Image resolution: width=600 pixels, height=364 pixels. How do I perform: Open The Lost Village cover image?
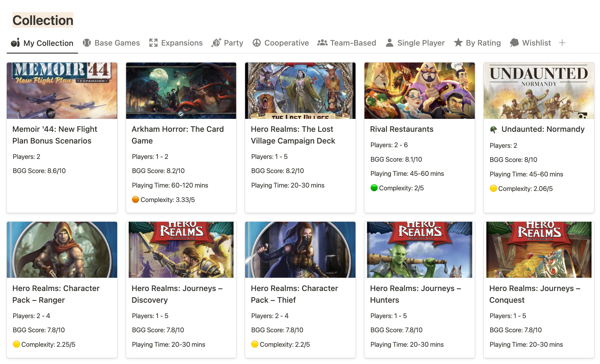[300, 91]
